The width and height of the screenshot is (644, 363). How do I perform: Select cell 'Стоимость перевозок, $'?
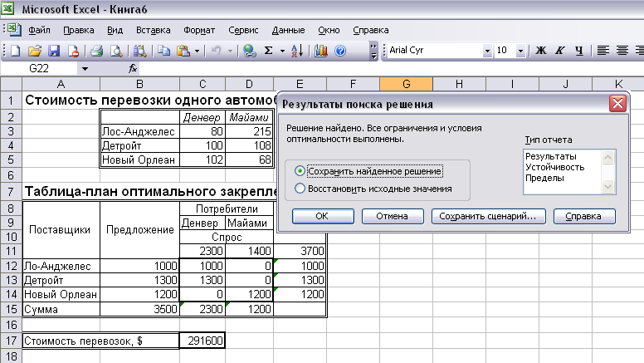pos(100,341)
